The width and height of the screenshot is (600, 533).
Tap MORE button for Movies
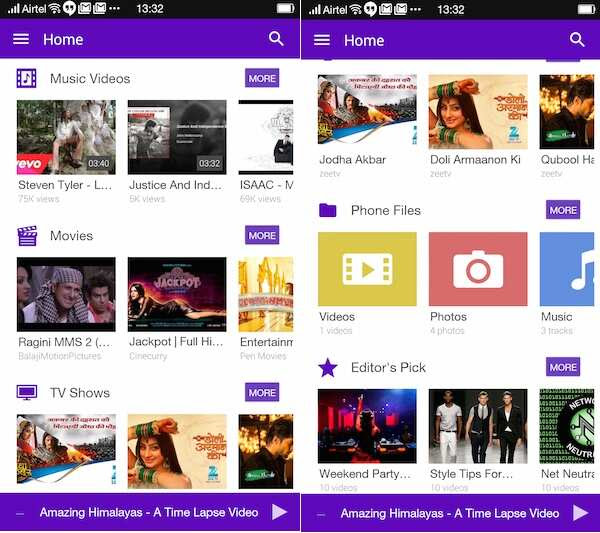tap(262, 235)
